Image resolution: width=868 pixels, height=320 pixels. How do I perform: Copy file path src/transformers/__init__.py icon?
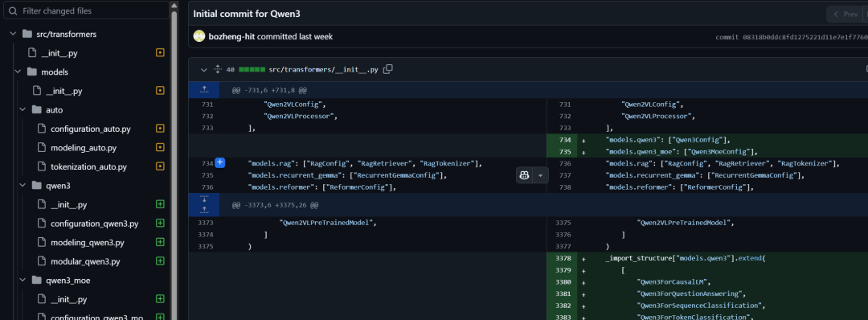(388, 69)
